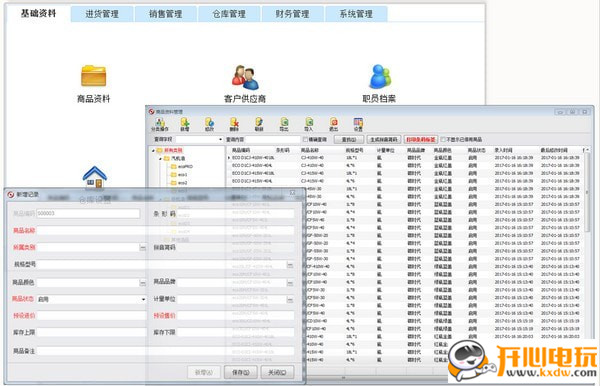Sort by 规格型号 column header

(355, 150)
